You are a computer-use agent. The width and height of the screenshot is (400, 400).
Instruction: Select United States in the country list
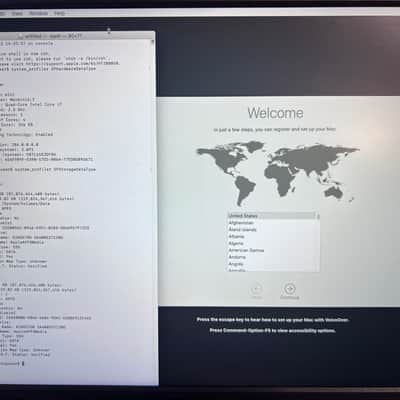(272, 216)
